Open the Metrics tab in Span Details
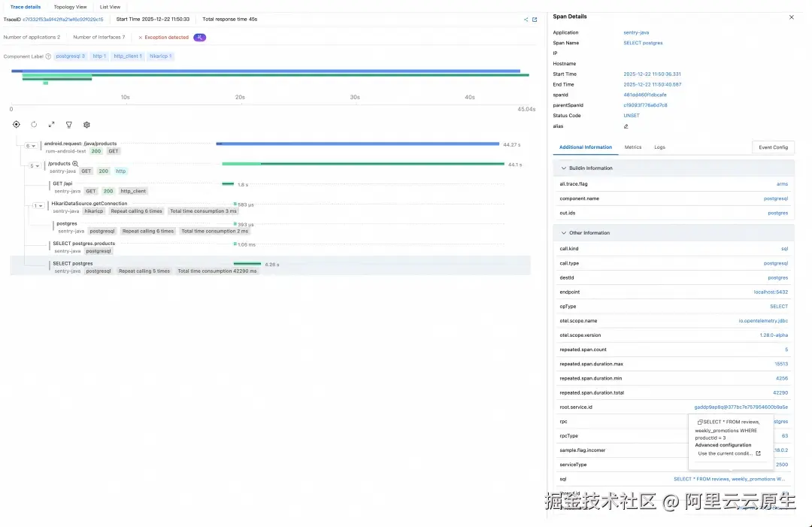Image resolution: width=812 pixels, height=527 pixels. (x=633, y=147)
